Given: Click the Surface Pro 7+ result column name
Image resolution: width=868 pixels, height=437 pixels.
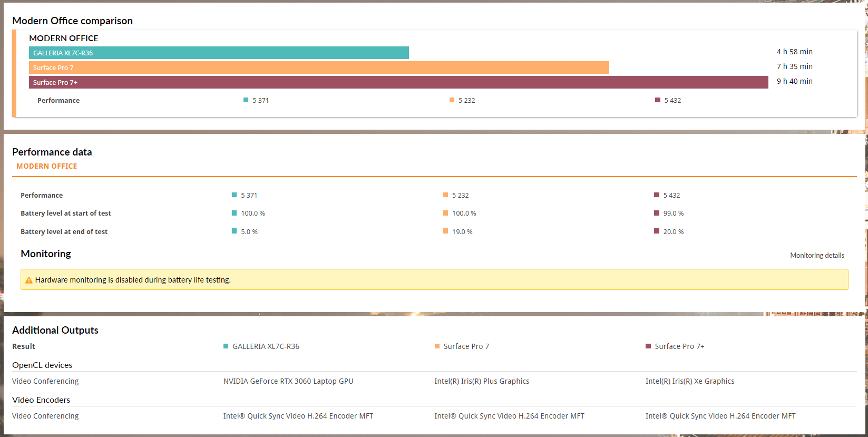Looking at the screenshot, I should [x=679, y=346].
